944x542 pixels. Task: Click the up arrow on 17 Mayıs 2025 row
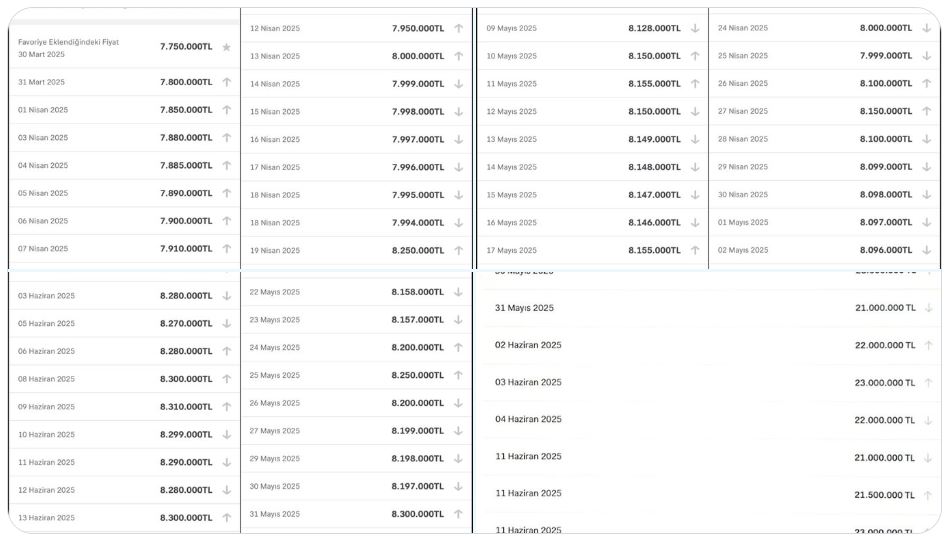click(695, 250)
